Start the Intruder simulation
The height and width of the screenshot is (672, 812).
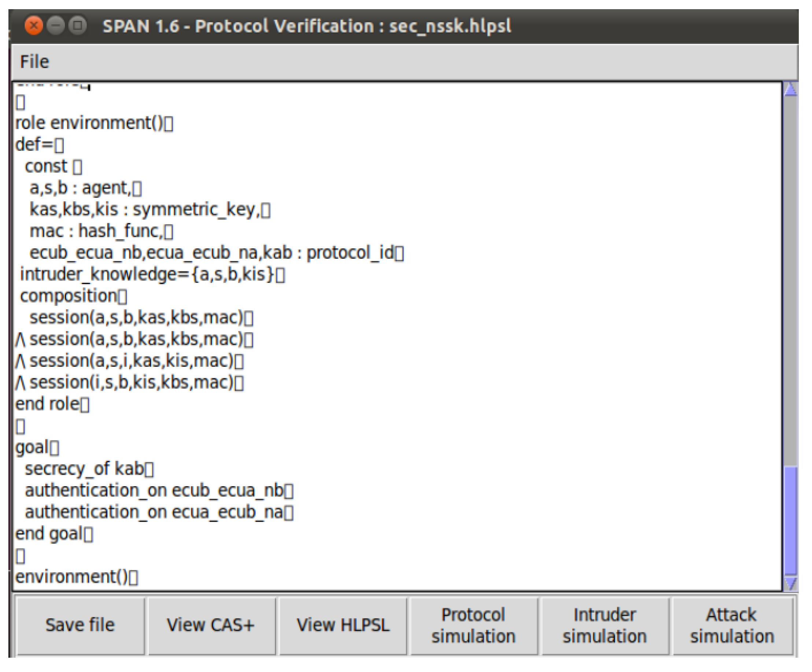click(x=605, y=625)
